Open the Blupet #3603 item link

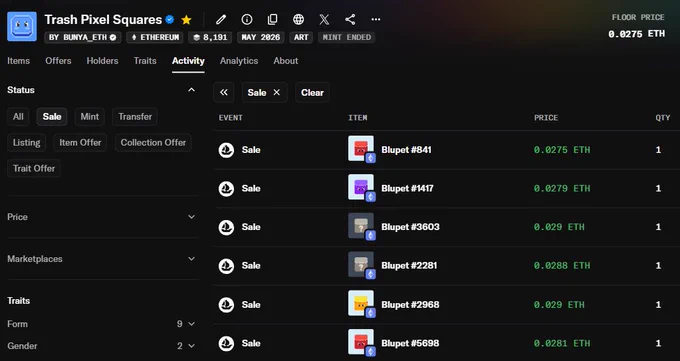tap(410, 227)
